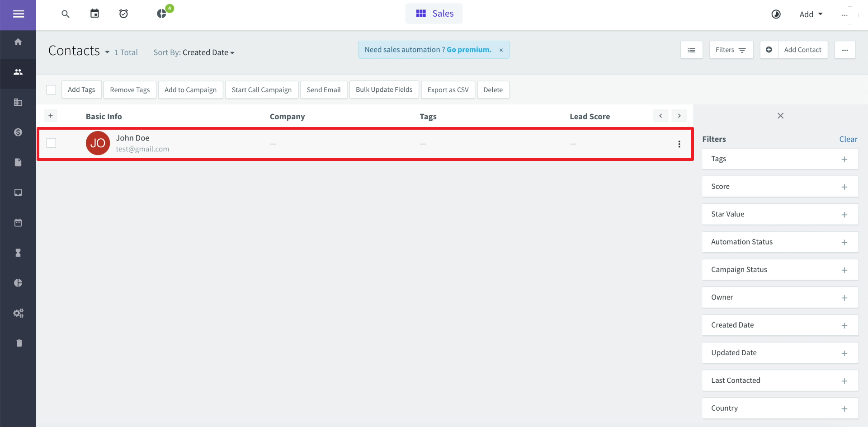Click Start Call Campaign button
Screen dimensions: 868x427
262,90
